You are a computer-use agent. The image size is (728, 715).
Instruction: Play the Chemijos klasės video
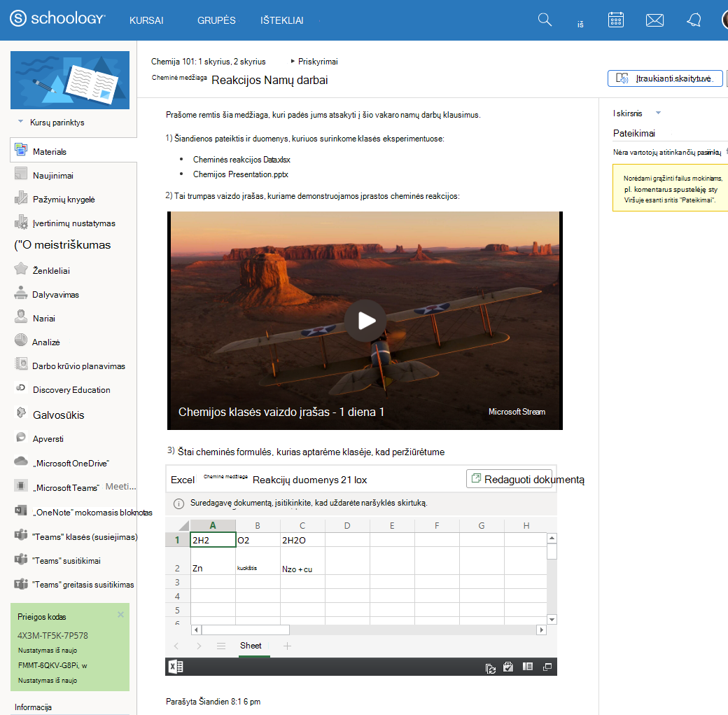(365, 321)
